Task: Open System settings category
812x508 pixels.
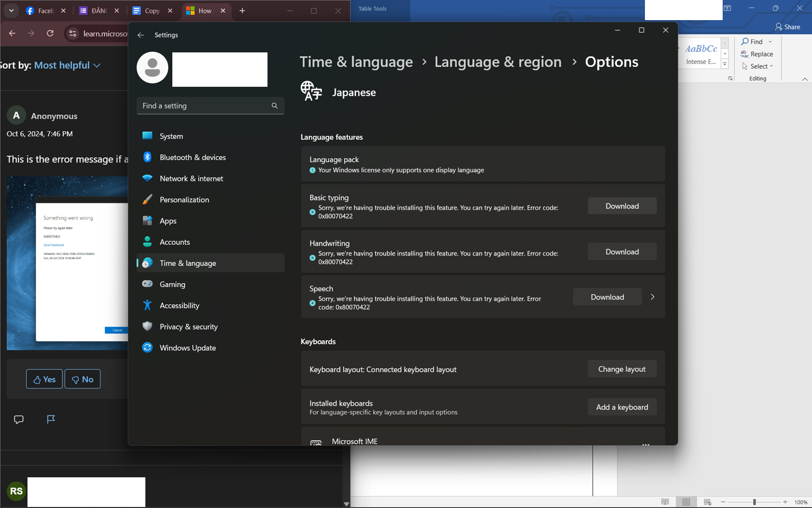Action: 210,136
